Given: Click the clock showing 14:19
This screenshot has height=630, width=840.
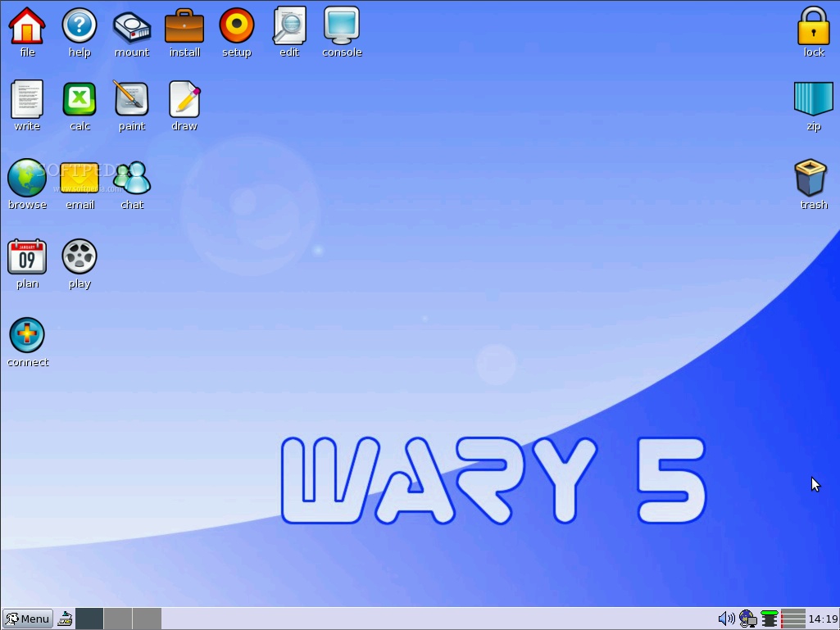Looking at the screenshot, I should pyautogui.click(x=823, y=619).
